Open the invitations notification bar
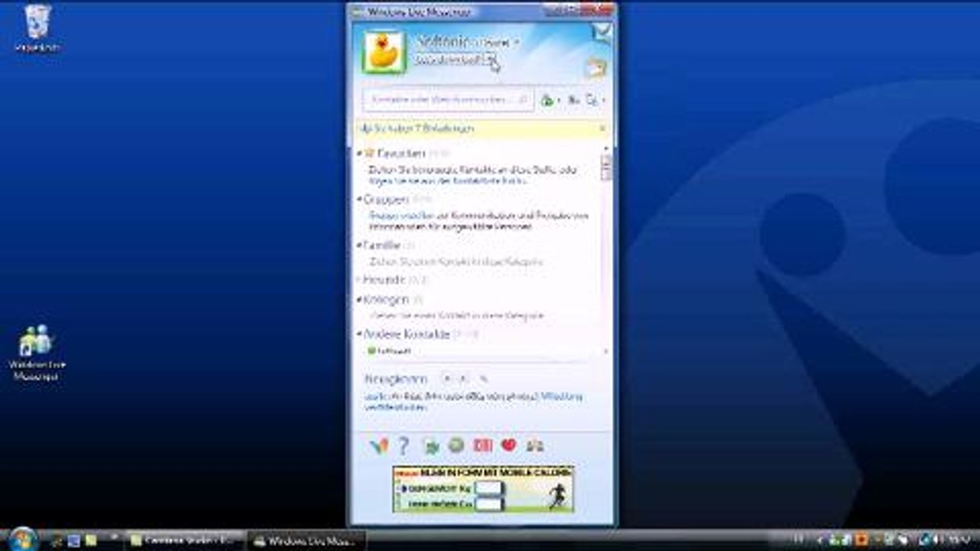The height and width of the screenshot is (551, 980). (481, 129)
